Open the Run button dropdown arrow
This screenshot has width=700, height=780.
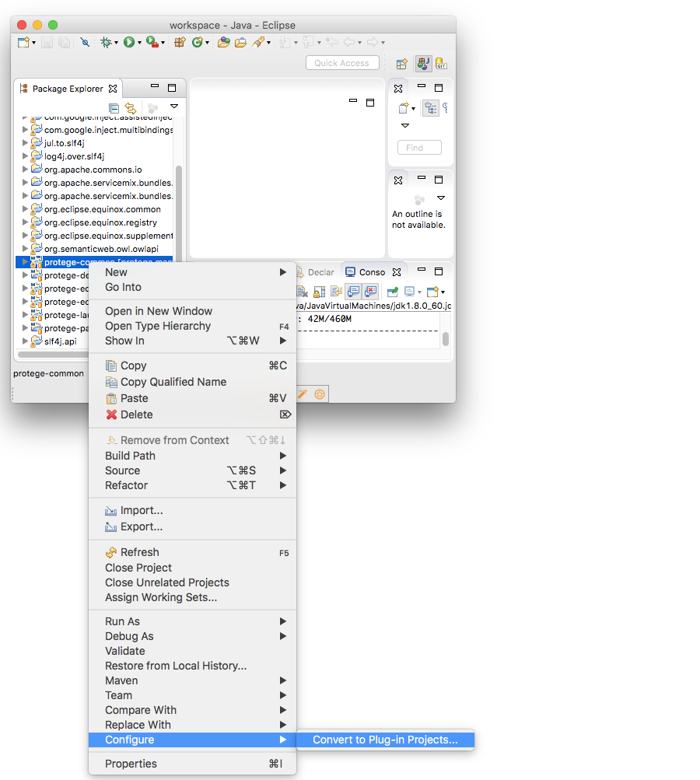pos(140,43)
